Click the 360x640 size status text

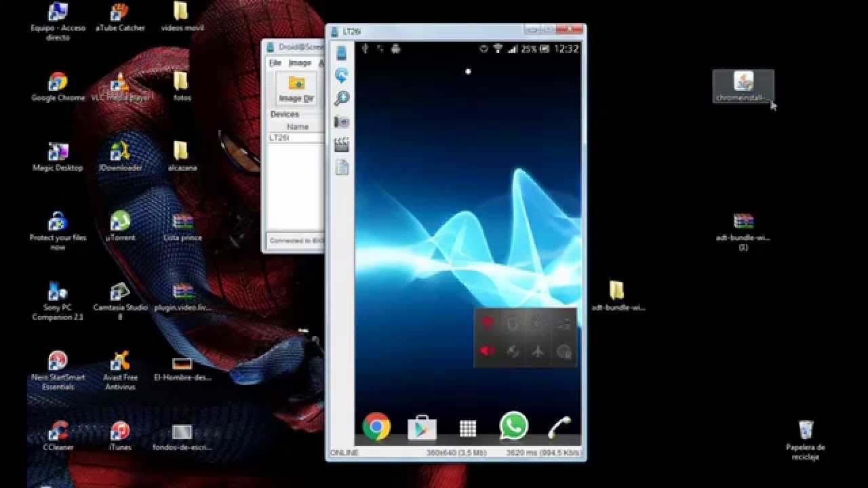point(456,452)
